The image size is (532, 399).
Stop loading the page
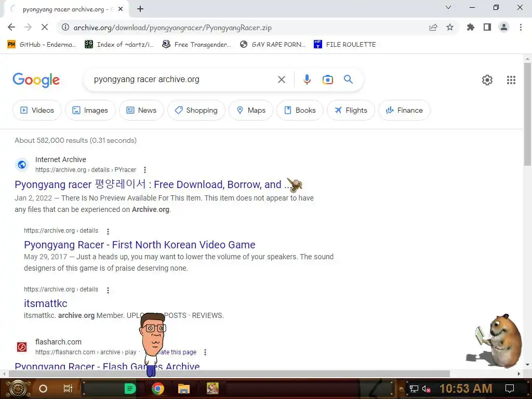click(x=45, y=27)
